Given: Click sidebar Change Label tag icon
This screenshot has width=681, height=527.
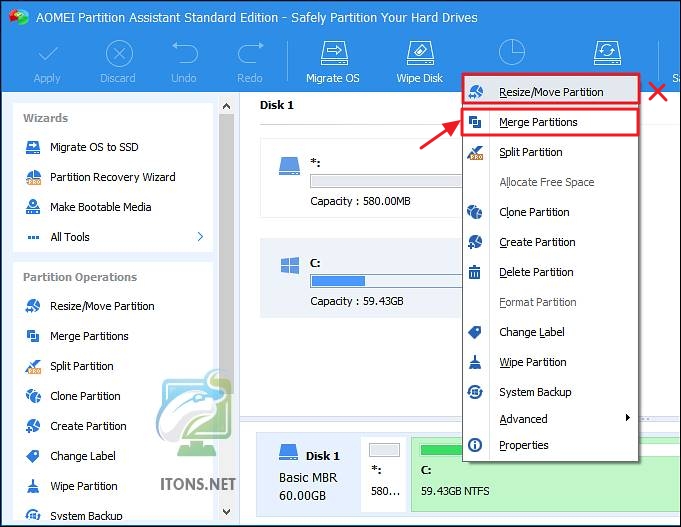Looking at the screenshot, I should [x=33, y=456].
